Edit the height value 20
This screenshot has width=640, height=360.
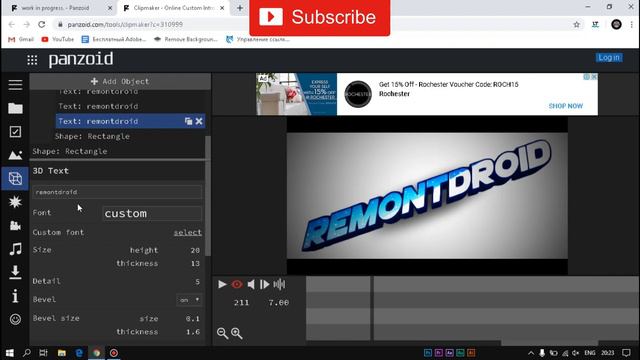click(195, 250)
